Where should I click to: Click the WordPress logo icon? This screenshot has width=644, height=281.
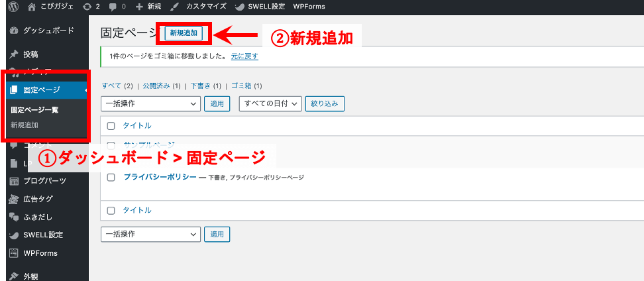[x=13, y=6]
